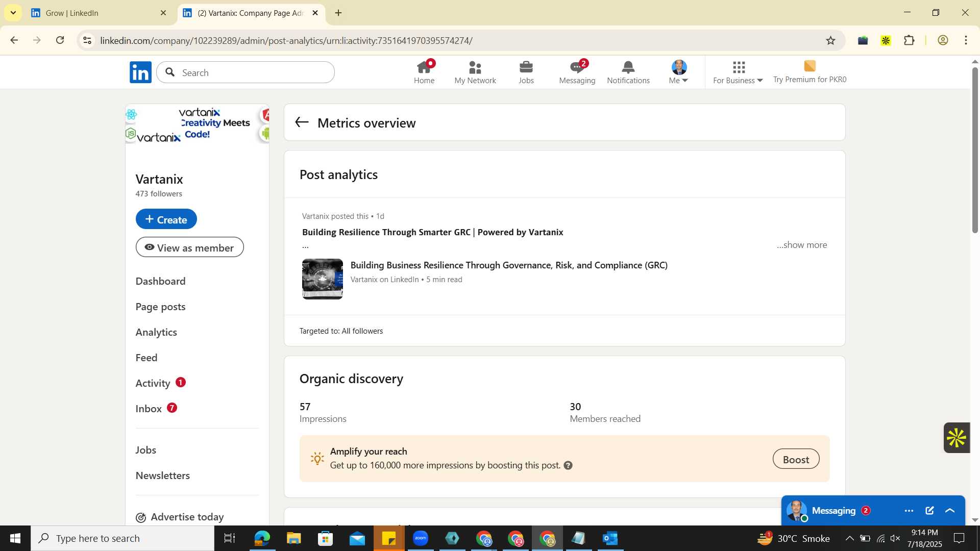This screenshot has width=980, height=551.
Task: Open the GRC article thumbnail
Action: (x=323, y=279)
